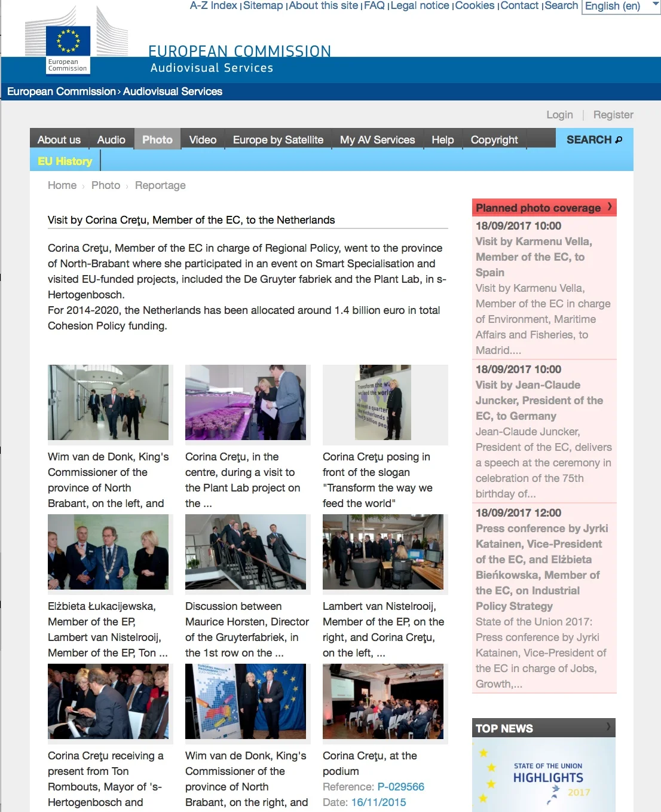
Task: Open the Elżbieta Łukacijewska group photo thumbnail
Action: click(x=108, y=552)
